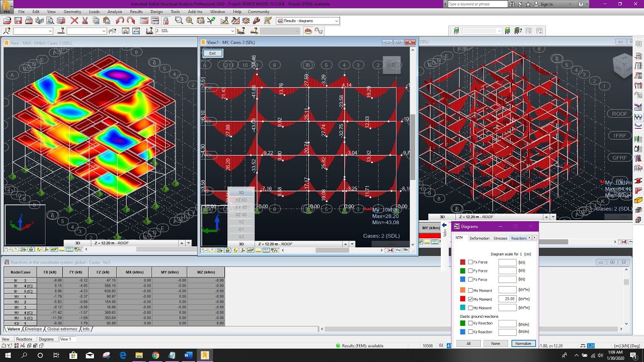Switch to the Deformation tab in Diagrams
Viewport: 644px width, 362px height.
479,238
